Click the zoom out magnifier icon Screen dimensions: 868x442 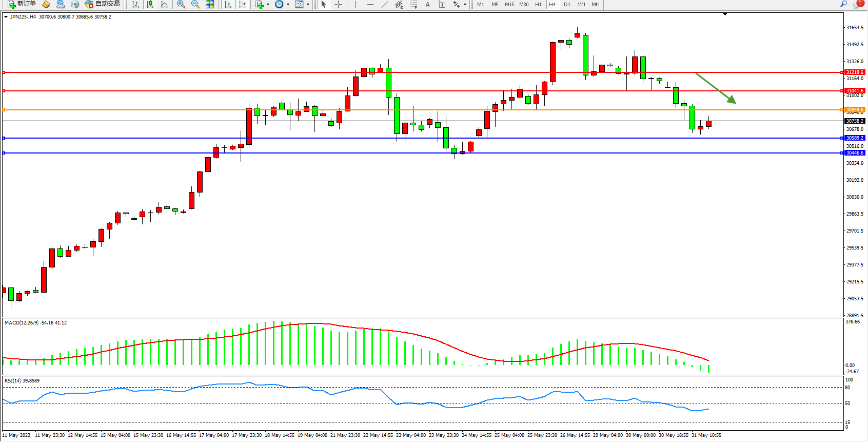pyautogui.click(x=195, y=4)
